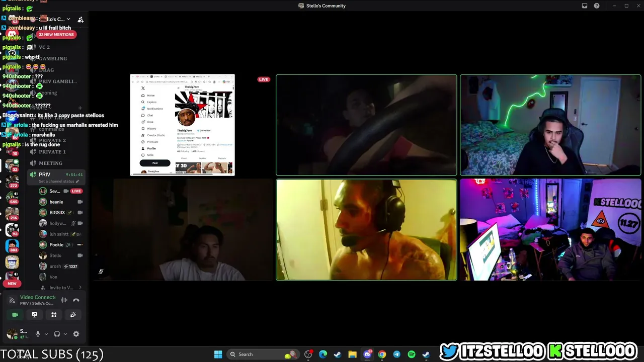Open Google Chrome from the taskbar
Viewport: 644px width, 362px height.
tap(382, 354)
